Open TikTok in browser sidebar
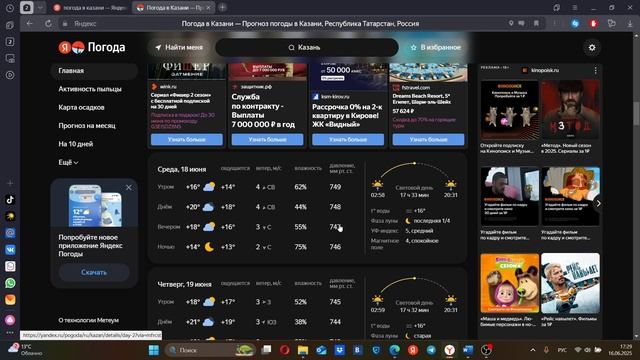The image size is (640, 360). pyautogui.click(x=10, y=200)
